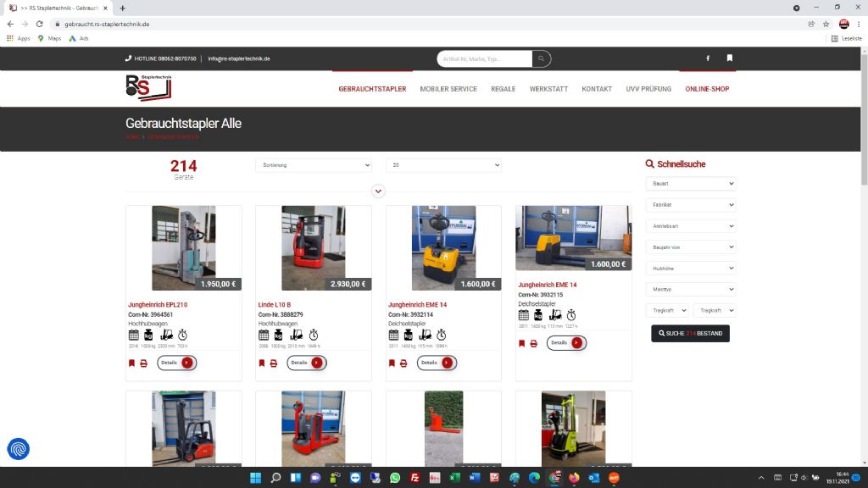Click the operating hours clock icon on Linde L10 B
The image size is (868, 488).
coord(314,335)
